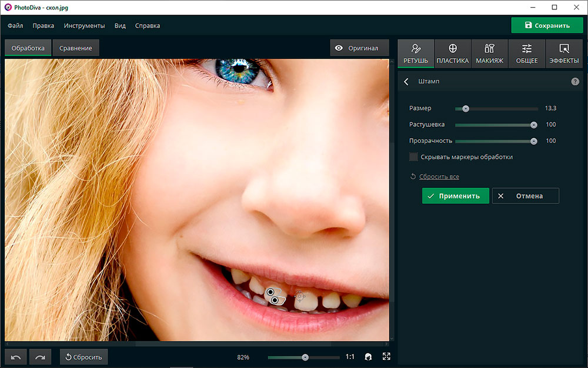Screen dimensions: 588x368
Task: Select the Общее tab
Action: [526, 53]
